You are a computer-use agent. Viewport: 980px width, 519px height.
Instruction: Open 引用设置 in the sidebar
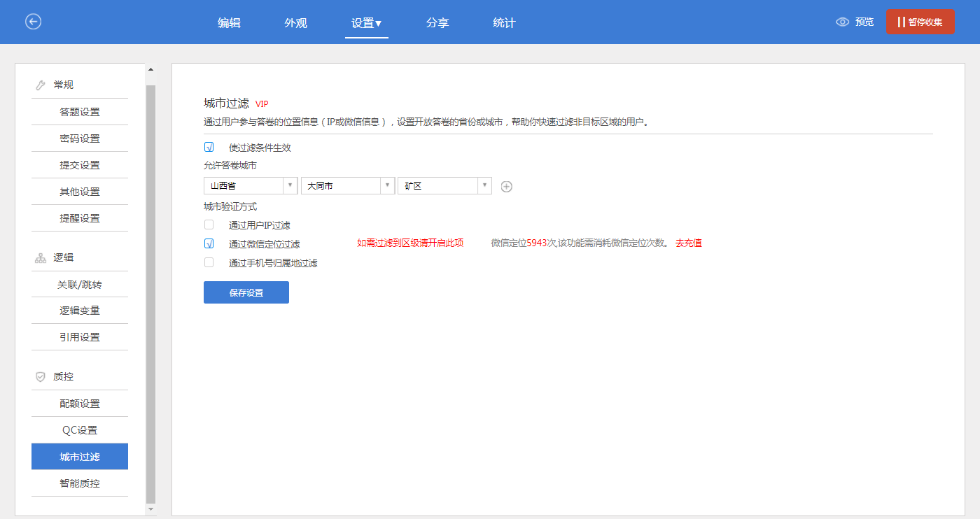tap(80, 337)
